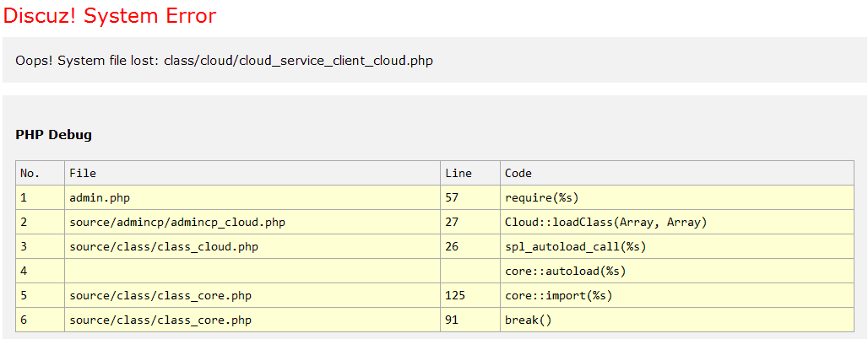Click row number 1 cell
Viewport: 868px width, 339px height.
[x=41, y=197]
